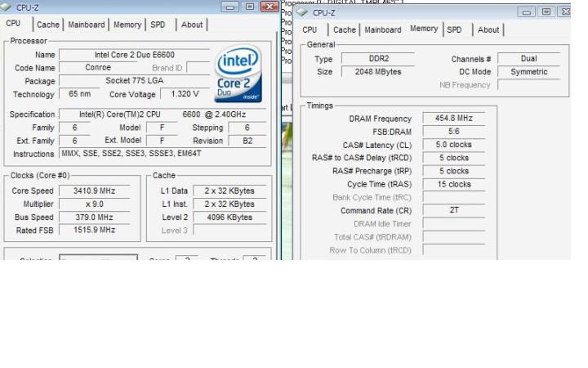Screen dimensions: 588x368
Task: Open the SPD tab in right CPU-Z window
Action: coord(454,30)
